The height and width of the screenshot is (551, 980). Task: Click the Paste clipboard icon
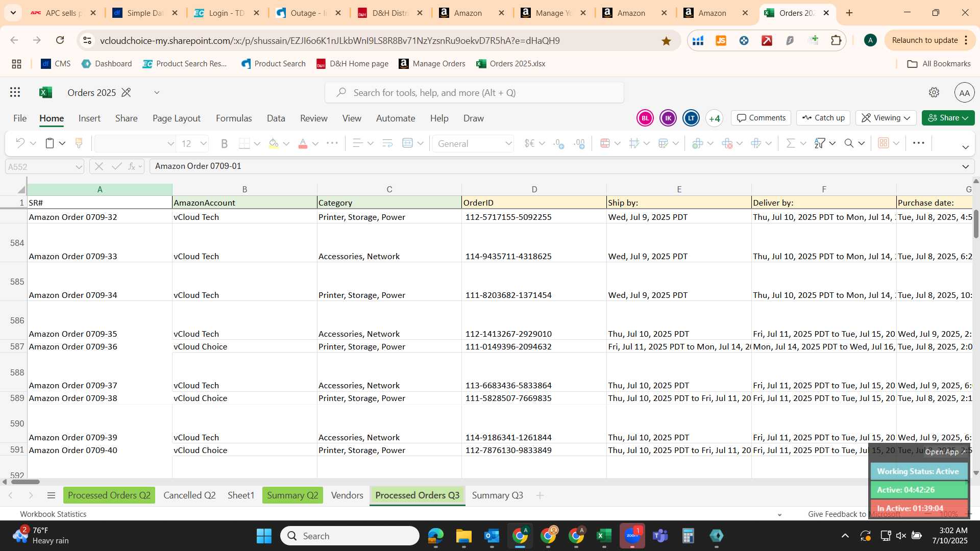(50, 143)
